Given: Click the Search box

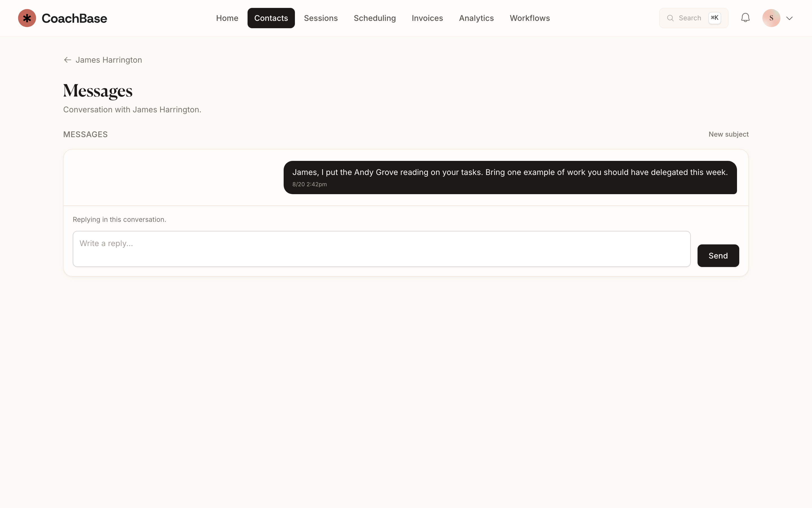Looking at the screenshot, I should pyautogui.click(x=694, y=18).
